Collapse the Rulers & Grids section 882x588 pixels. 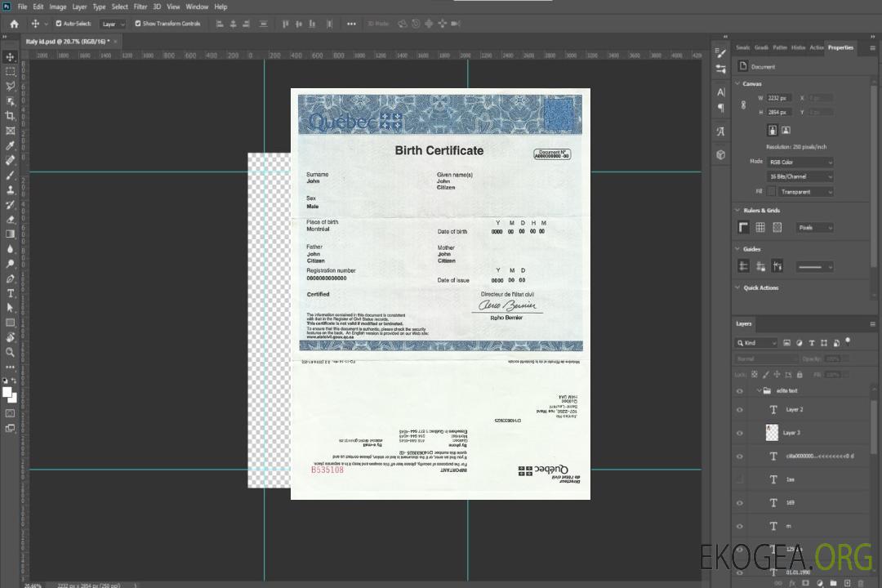737,210
